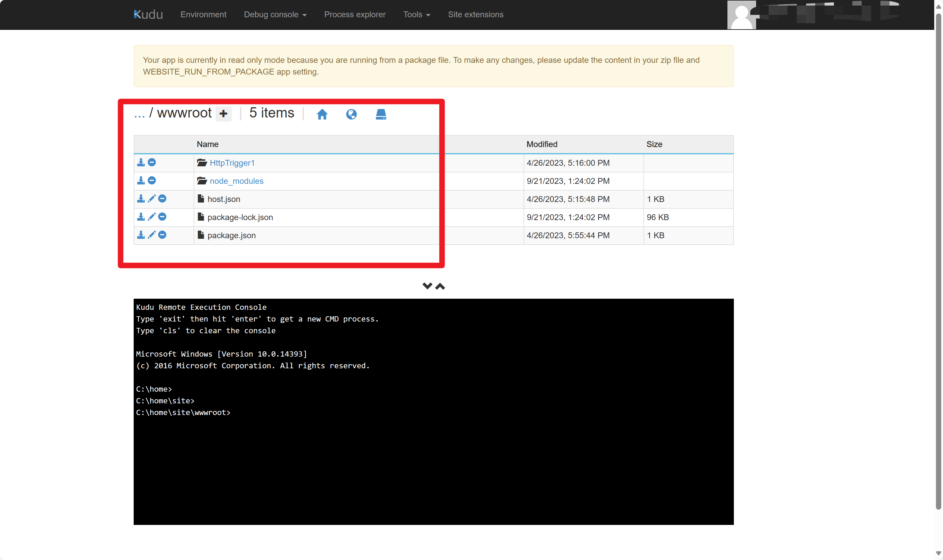This screenshot has width=943, height=560.
Task: Edit package.json with pencil icon
Action: coord(152,235)
